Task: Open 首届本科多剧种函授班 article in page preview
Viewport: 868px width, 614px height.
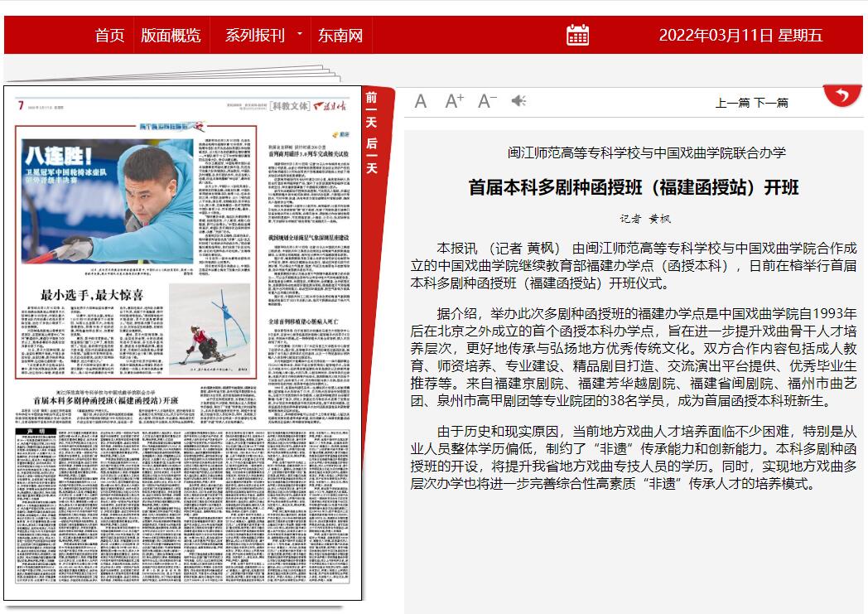Action: 106,399
